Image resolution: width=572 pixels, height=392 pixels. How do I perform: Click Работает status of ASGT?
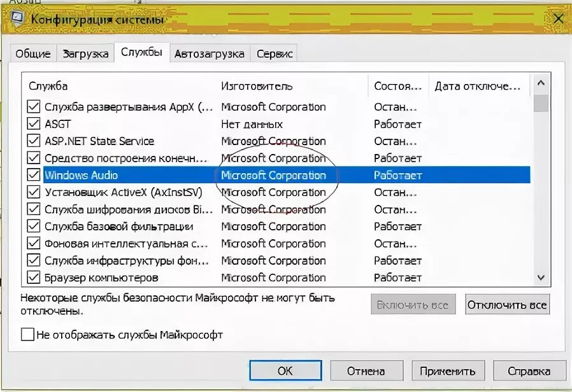(397, 124)
